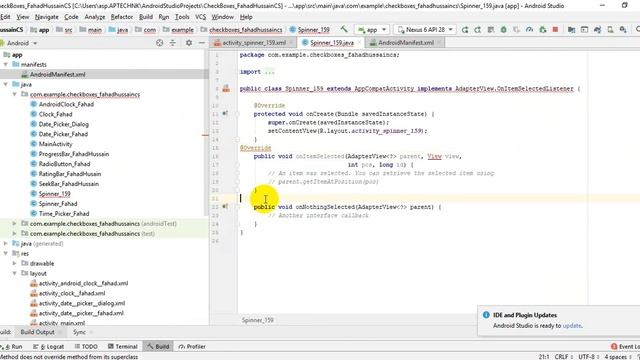640x360 pixels.
Task: Open the Event Log tool window
Action: [625, 347]
